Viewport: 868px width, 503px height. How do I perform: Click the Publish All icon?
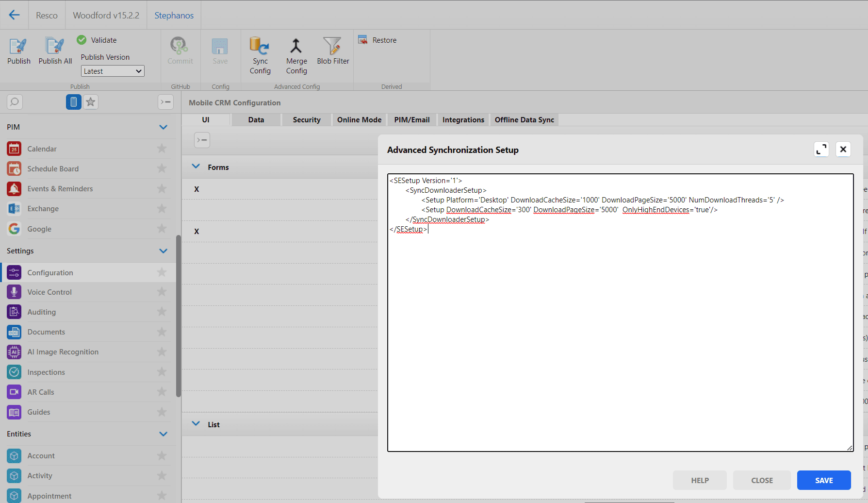(x=55, y=46)
